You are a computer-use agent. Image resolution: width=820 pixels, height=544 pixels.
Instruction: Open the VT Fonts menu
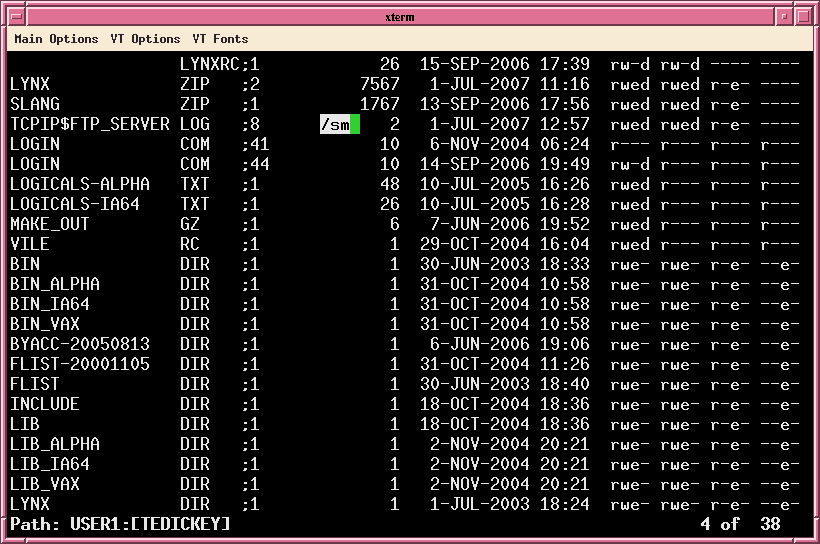point(220,39)
